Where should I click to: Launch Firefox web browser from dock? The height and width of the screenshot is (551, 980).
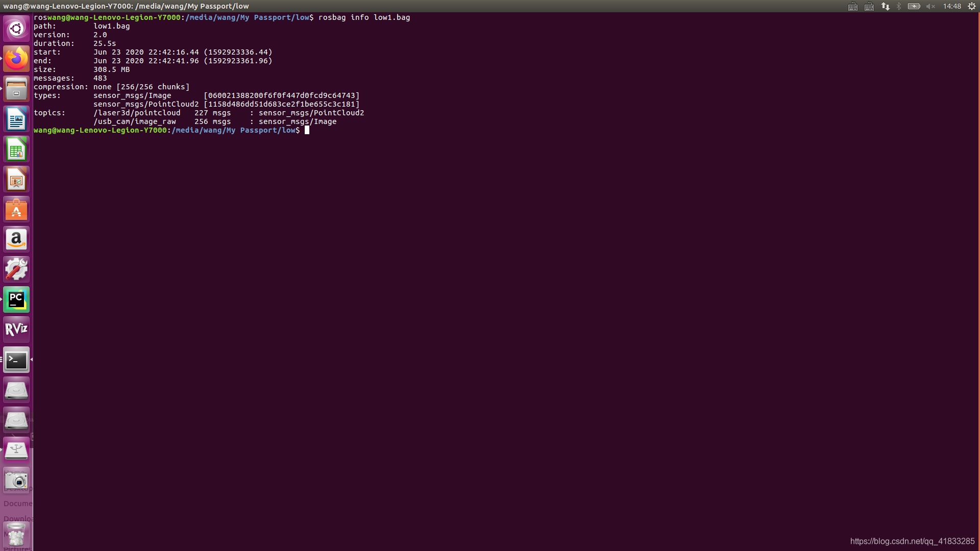pyautogui.click(x=16, y=59)
